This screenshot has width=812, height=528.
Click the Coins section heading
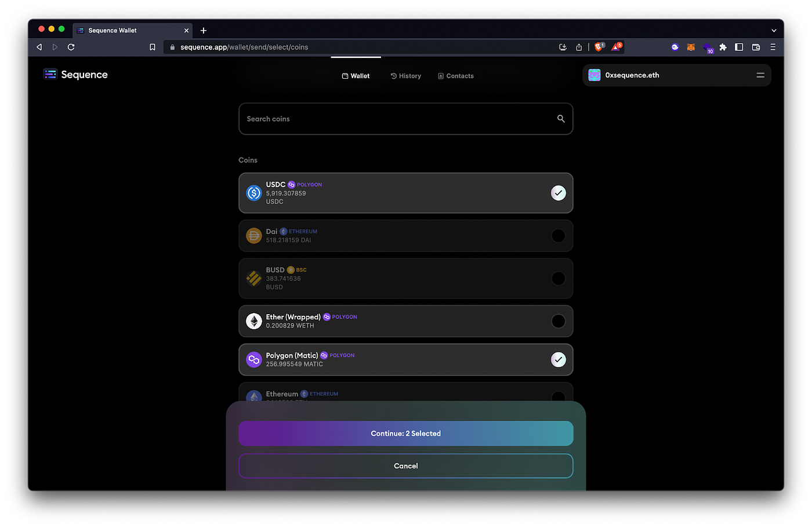tap(248, 160)
